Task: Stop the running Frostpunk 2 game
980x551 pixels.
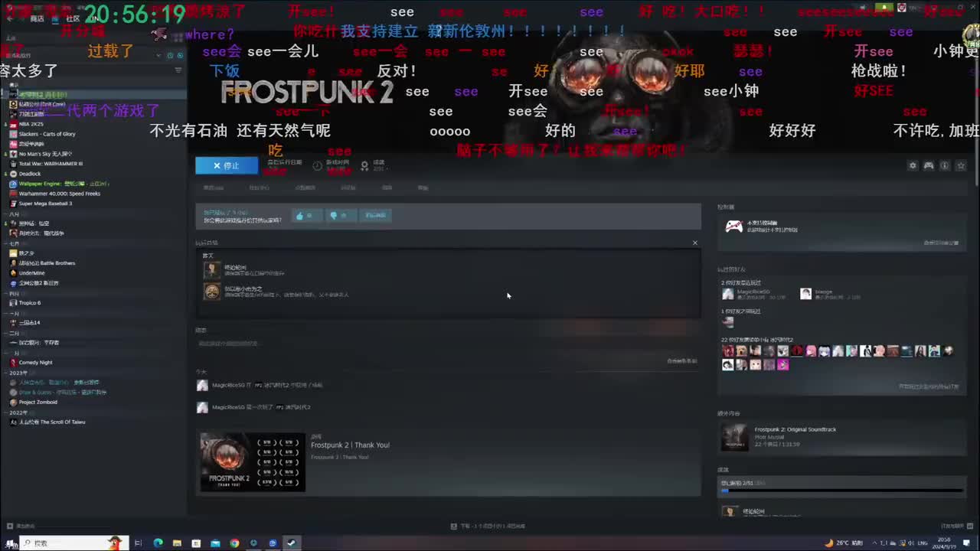Action: (x=227, y=165)
